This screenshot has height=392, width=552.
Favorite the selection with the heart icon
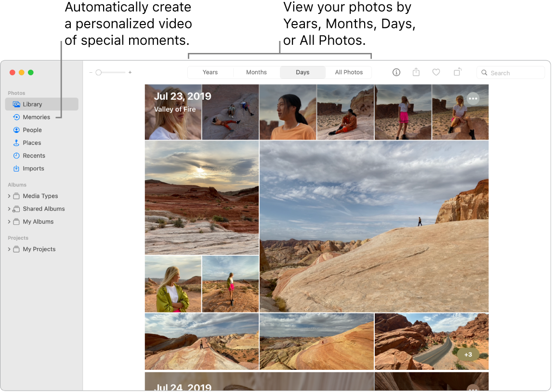point(436,72)
